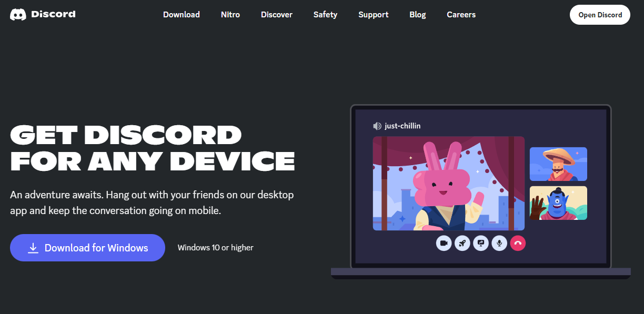This screenshot has height=314, width=644.
Task: Click the Discord logo in the header
Action: point(43,14)
